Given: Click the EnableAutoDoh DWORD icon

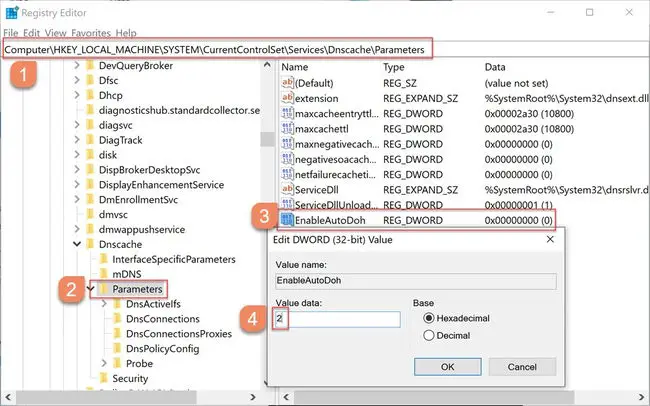Looking at the screenshot, I should tap(287, 220).
